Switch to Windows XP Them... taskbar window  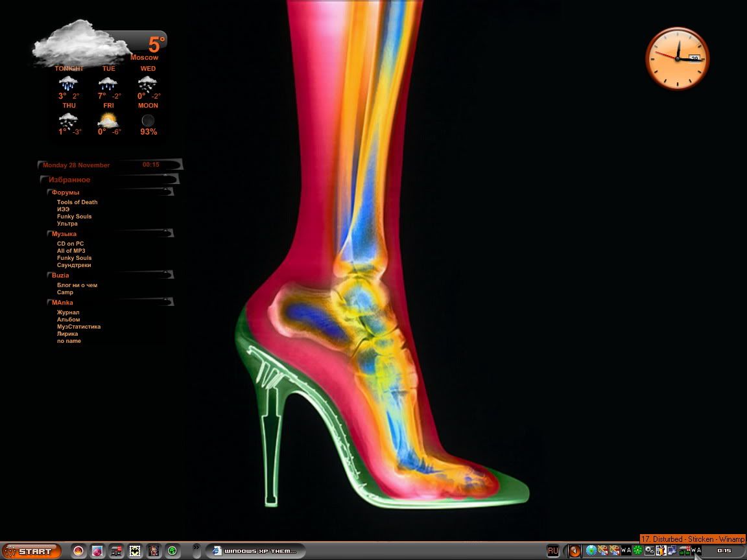click(255, 551)
